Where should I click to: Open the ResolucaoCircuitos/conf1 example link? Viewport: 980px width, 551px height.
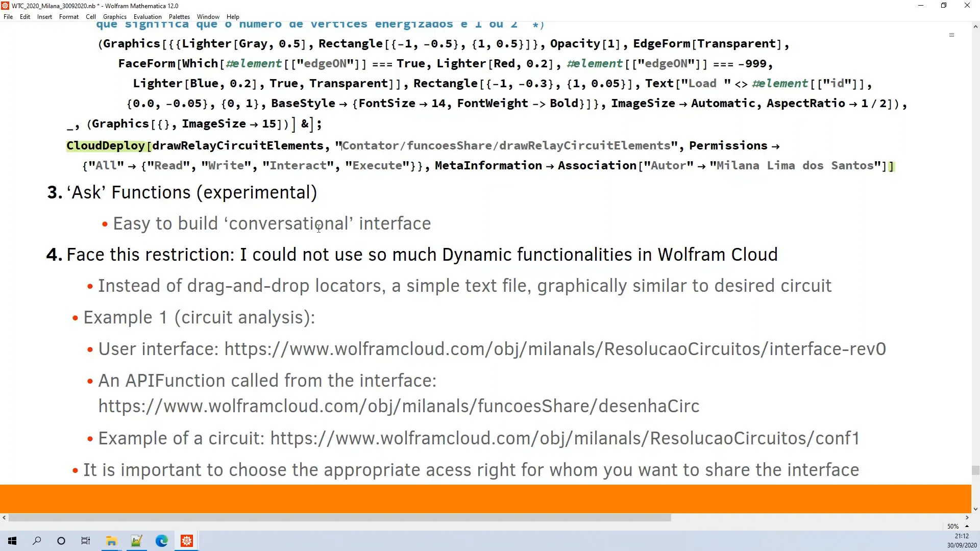point(565,438)
